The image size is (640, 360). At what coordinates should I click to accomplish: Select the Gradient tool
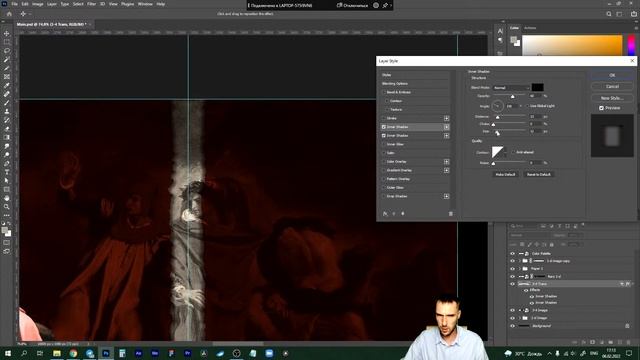point(7,137)
